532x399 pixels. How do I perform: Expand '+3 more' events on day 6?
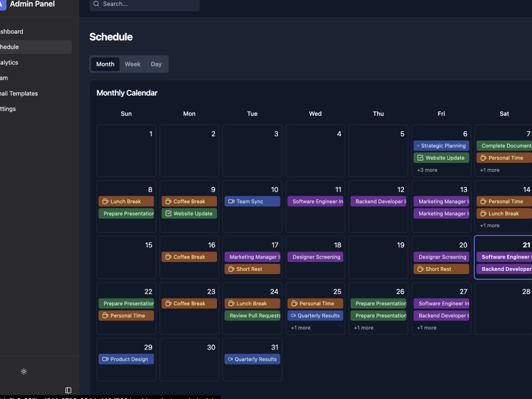coord(427,170)
